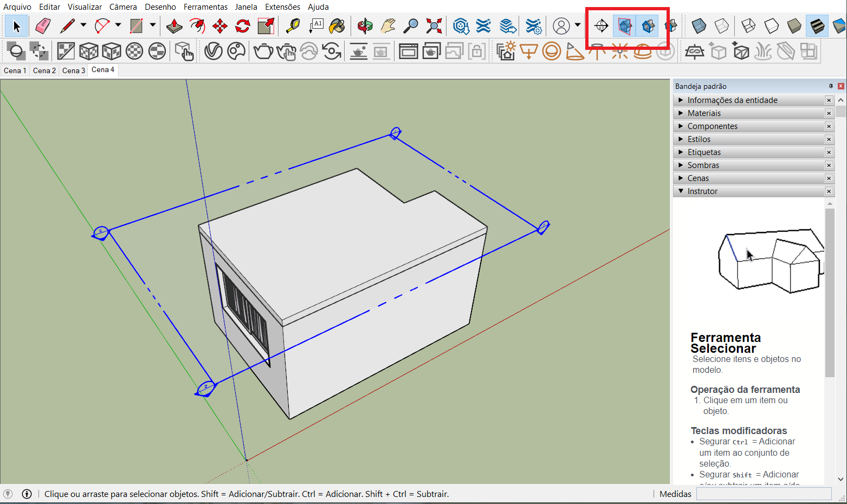Viewport: 847px width, 504px height.
Task: Open the V-Ray Asset Editor icon
Action: (213, 51)
